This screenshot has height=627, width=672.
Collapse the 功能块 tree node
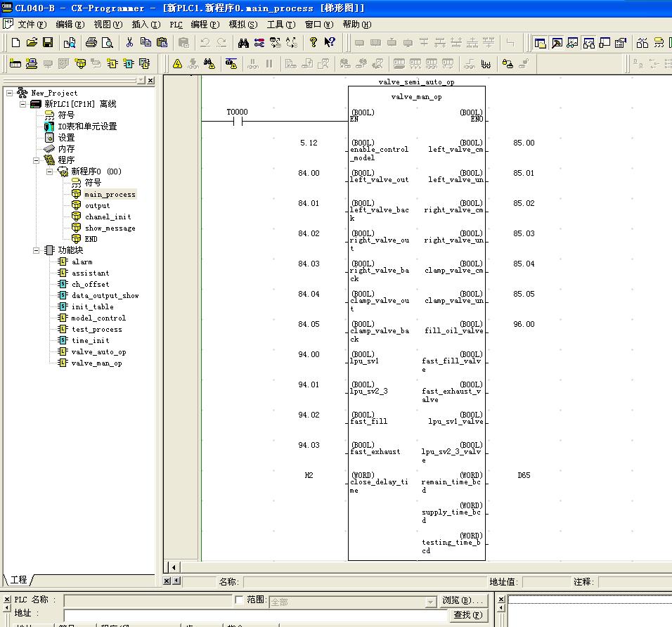coord(37,250)
